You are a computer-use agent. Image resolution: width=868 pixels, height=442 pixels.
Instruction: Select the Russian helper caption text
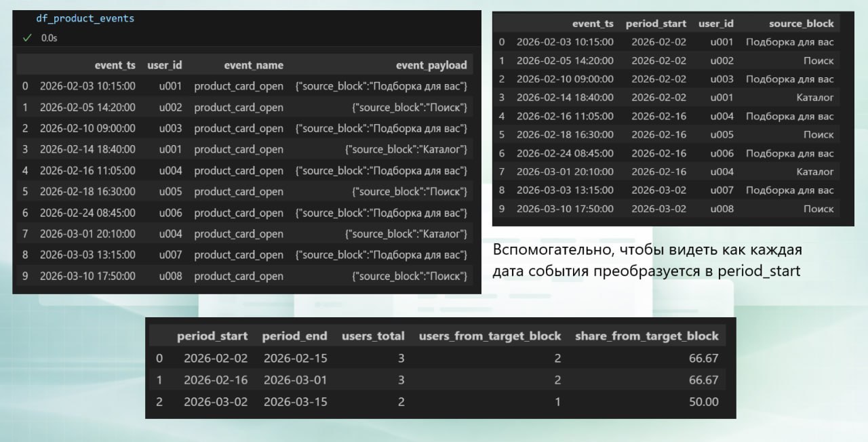coord(648,261)
